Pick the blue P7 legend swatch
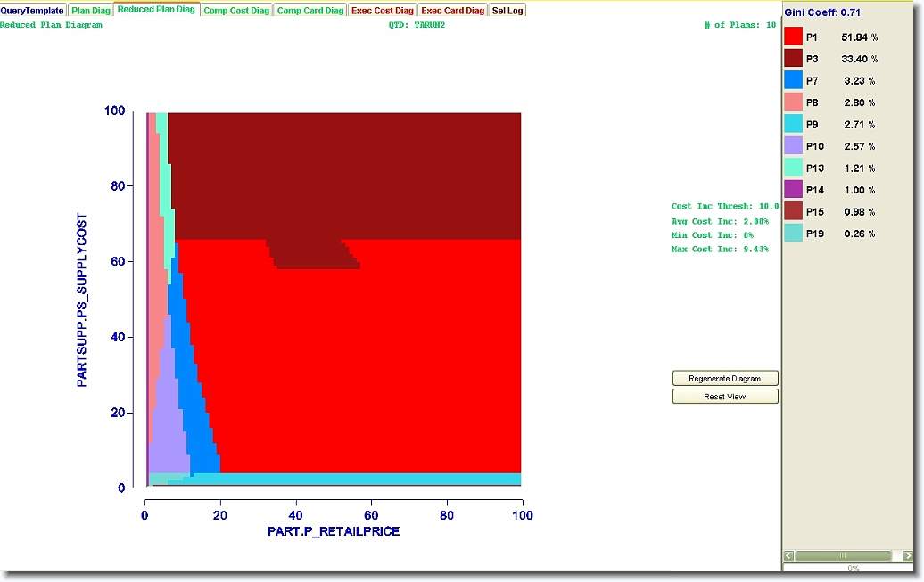This screenshot has width=924, height=582. (793, 80)
